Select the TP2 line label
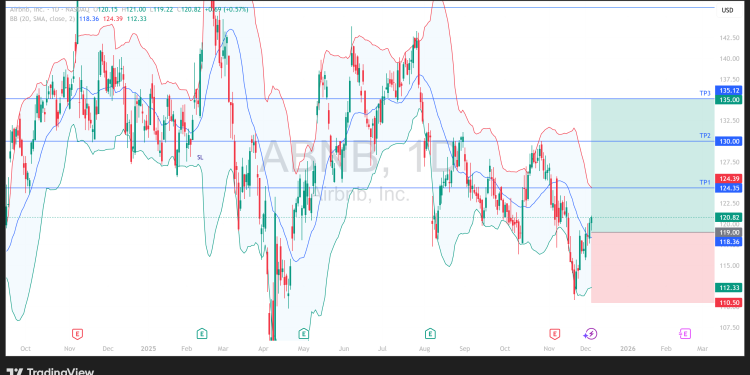 pyautogui.click(x=705, y=136)
